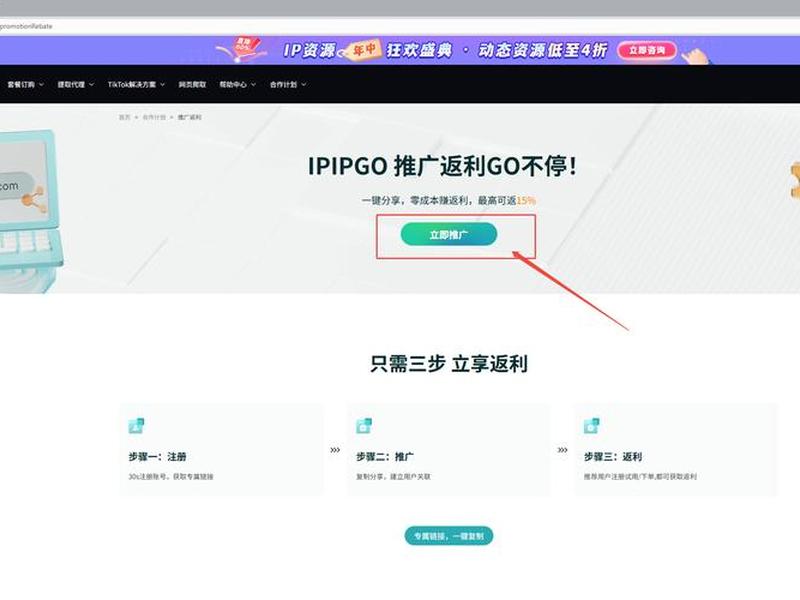Viewport: 800px width, 600px height.
Task: Click the IPIPGO 推广返利GO不停 headline
Action: 442,166
